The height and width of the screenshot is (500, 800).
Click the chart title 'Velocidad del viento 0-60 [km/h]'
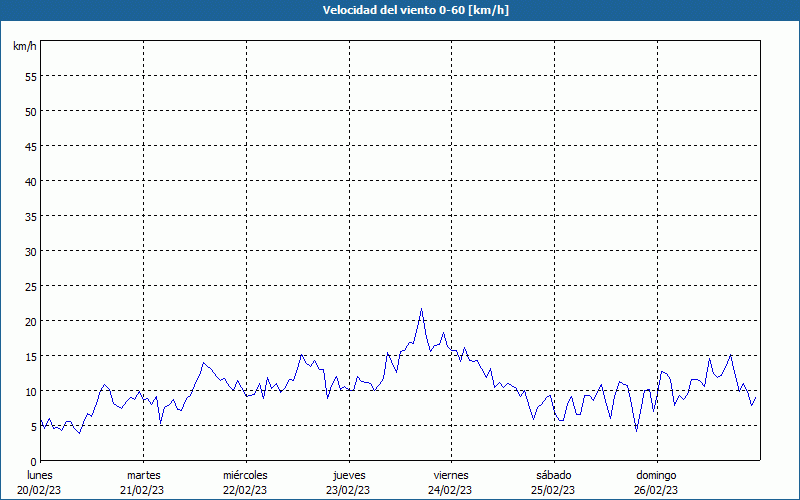click(x=415, y=10)
